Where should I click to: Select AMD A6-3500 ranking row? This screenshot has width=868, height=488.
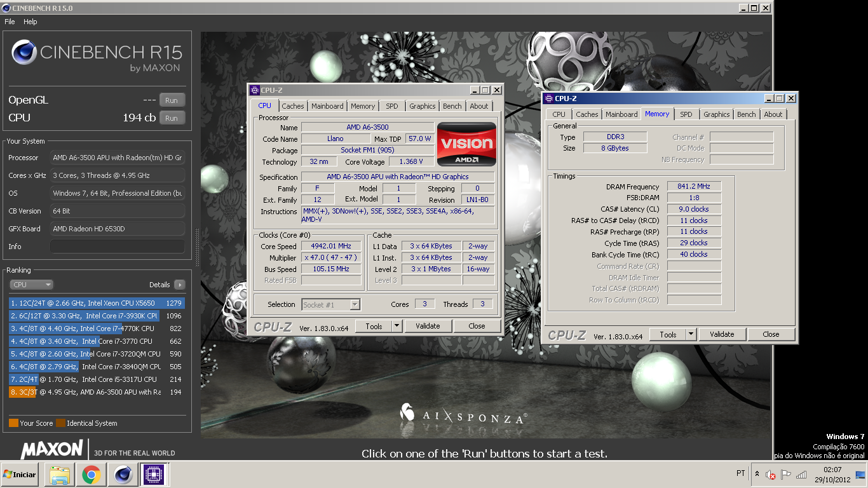pos(97,392)
